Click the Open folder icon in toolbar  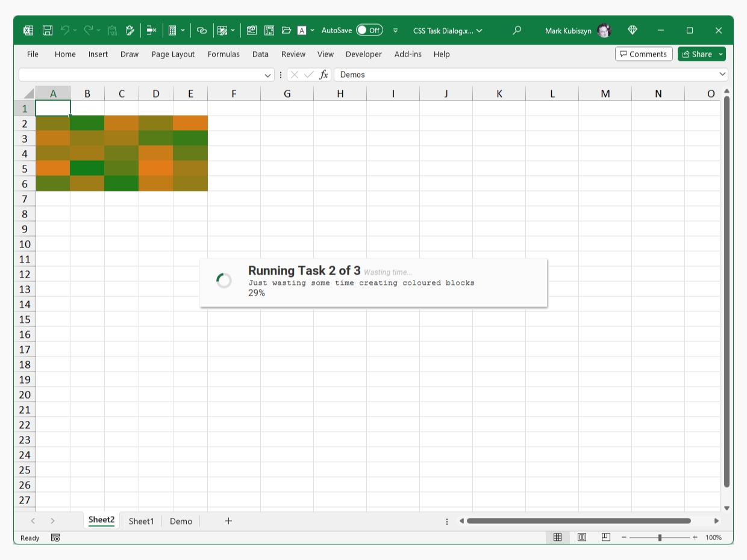tap(286, 30)
